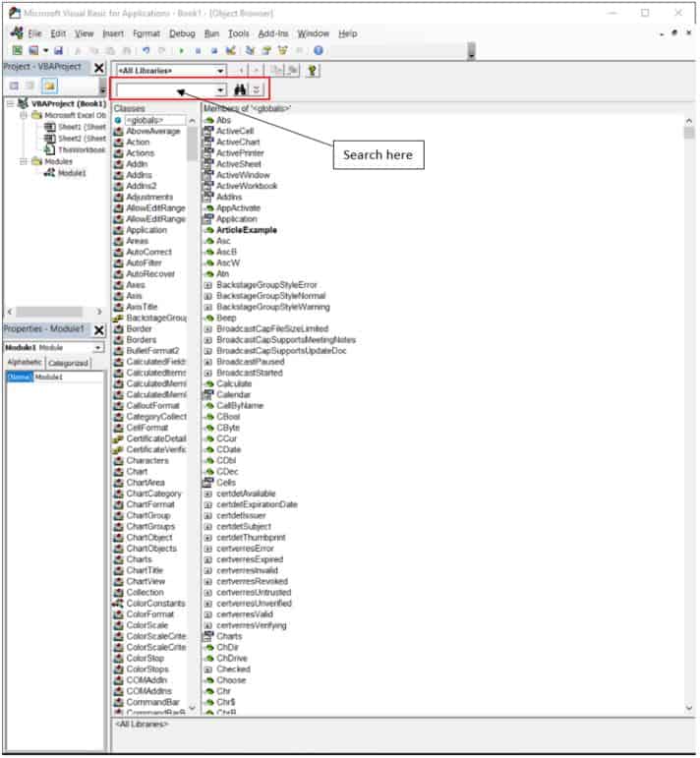The width and height of the screenshot is (700, 758).
Task: Click the Project pane horizontal scrollbar
Action: [x=54, y=312]
